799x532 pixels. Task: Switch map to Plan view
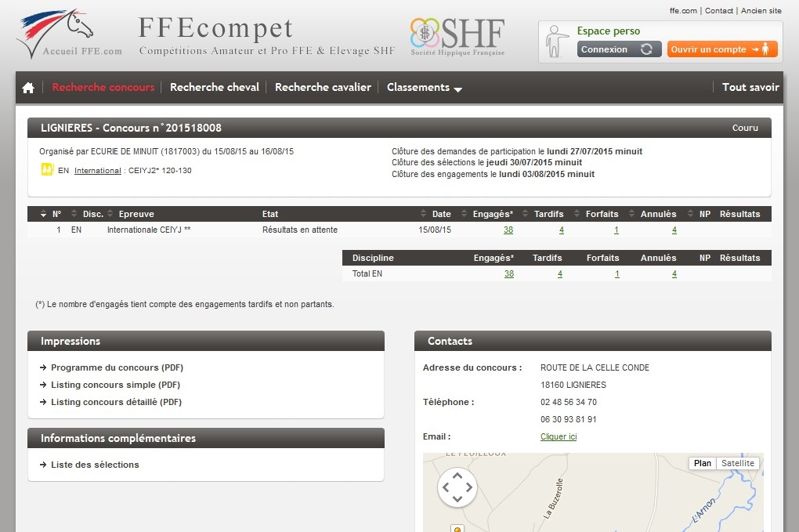coord(703,463)
